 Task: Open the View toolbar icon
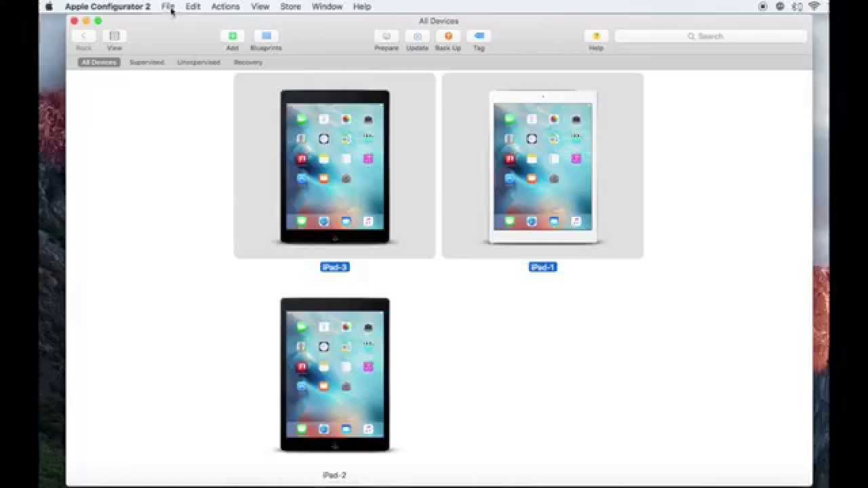114,36
